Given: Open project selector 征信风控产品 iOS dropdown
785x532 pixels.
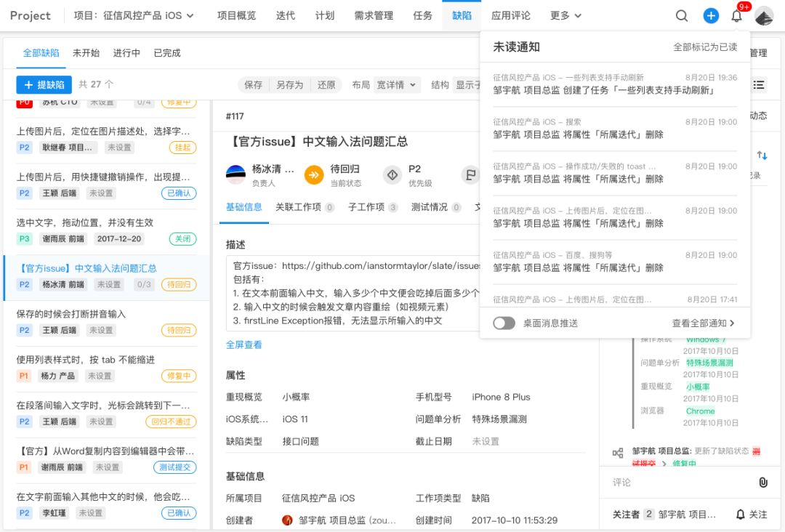Looking at the screenshot, I should 134,16.
